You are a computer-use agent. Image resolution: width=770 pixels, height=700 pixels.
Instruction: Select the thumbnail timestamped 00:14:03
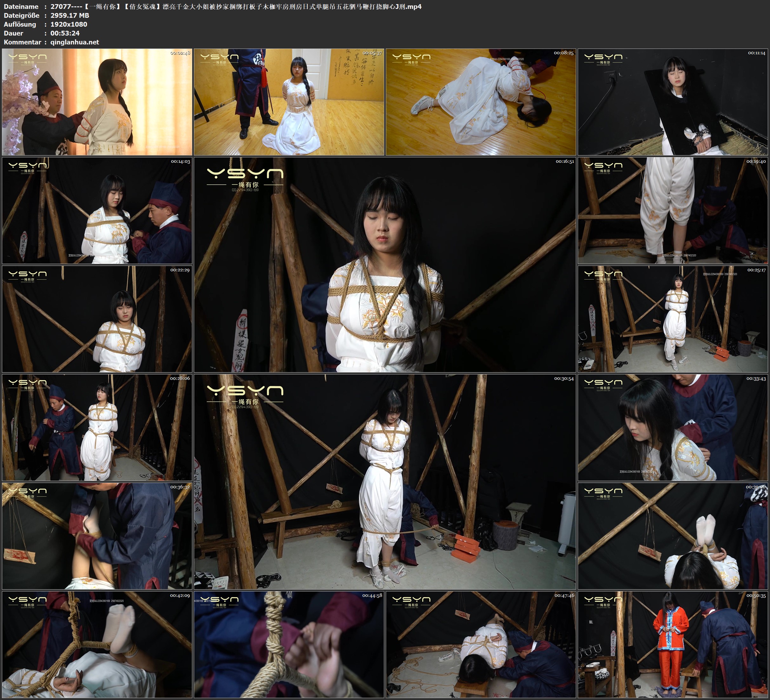tap(97, 210)
